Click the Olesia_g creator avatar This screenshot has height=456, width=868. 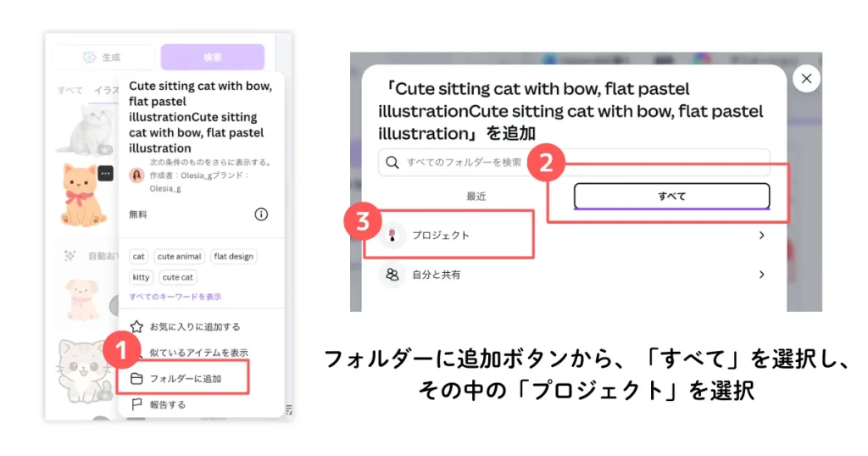[x=136, y=175]
